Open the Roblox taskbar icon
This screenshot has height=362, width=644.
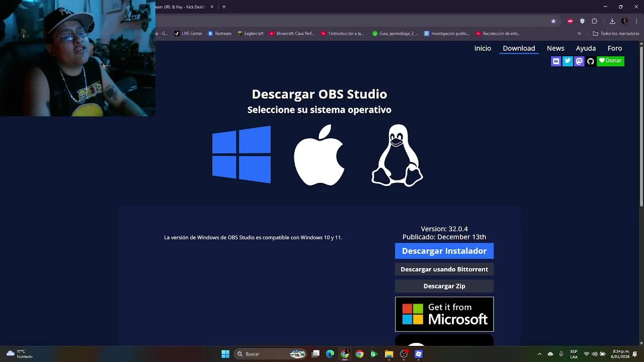coord(418,354)
